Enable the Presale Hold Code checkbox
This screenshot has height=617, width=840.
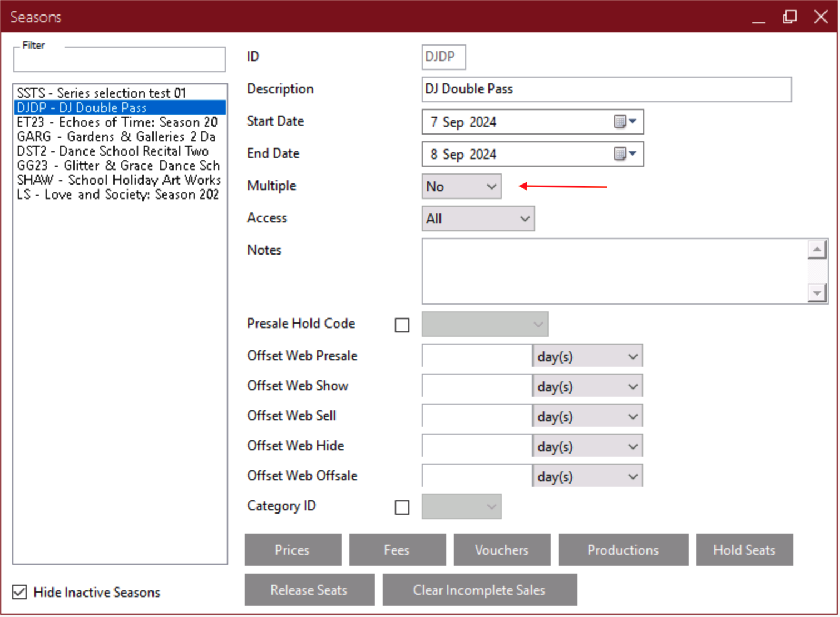pos(402,325)
